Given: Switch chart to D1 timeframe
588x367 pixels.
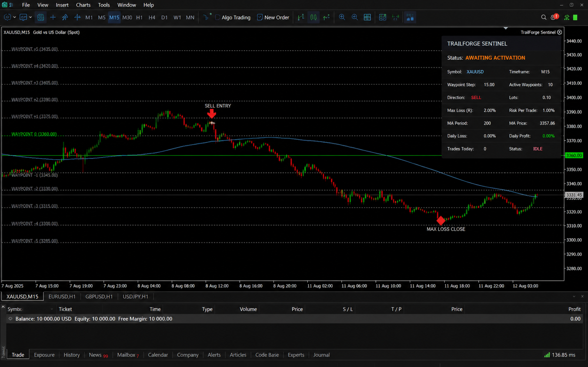Looking at the screenshot, I should click(164, 17).
